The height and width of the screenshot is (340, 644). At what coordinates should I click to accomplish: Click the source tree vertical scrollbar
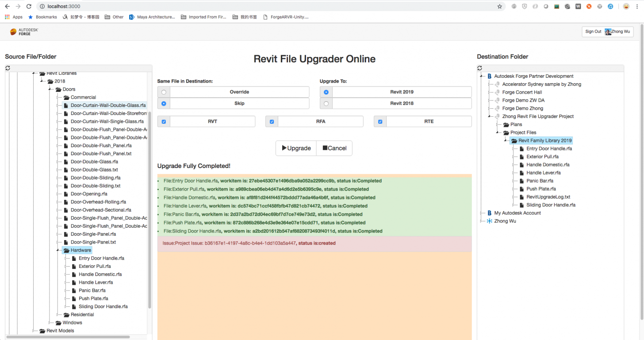click(149, 210)
